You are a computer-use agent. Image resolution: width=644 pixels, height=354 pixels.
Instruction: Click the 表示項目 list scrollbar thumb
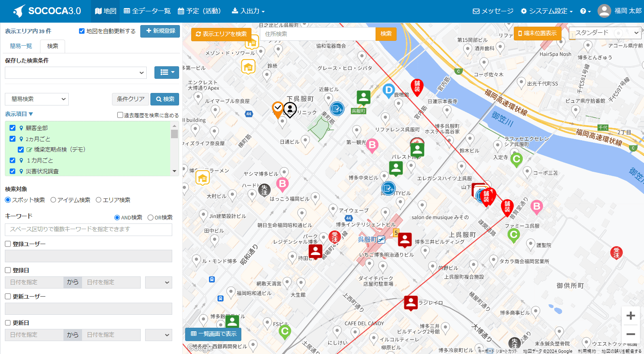click(174, 134)
